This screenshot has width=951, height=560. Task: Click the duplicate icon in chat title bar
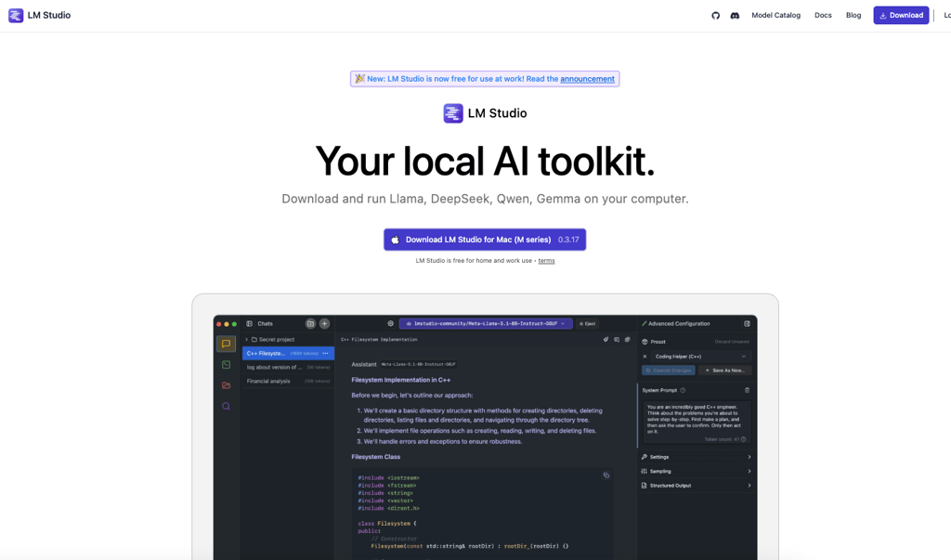point(627,340)
